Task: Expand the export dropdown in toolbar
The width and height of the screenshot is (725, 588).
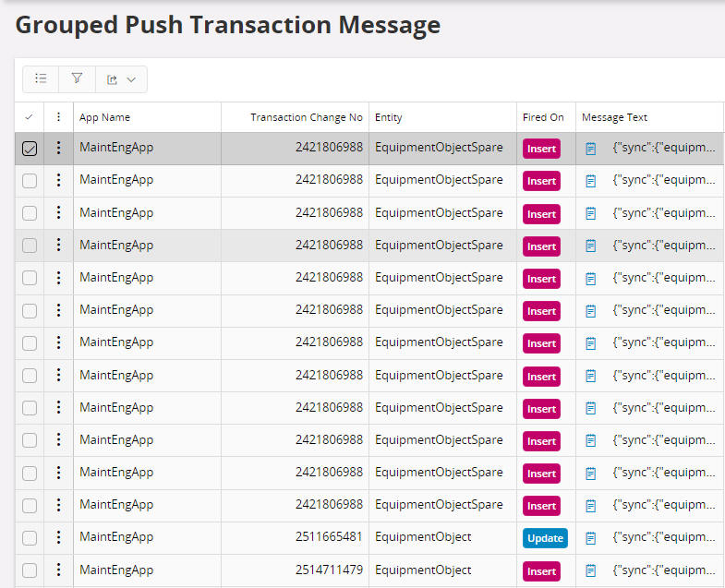Action: coord(121,79)
